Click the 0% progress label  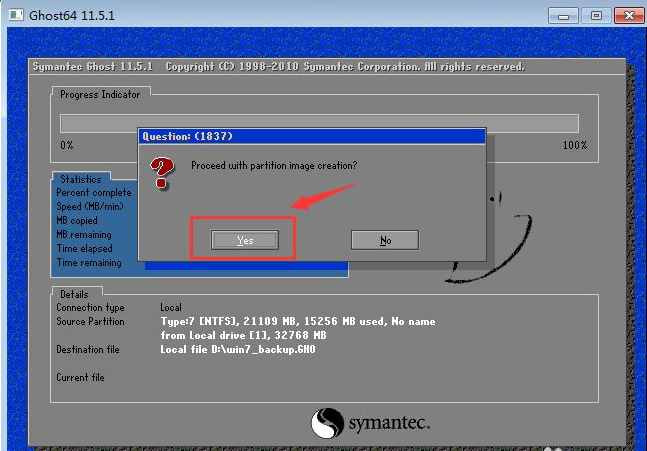point(66,145)
